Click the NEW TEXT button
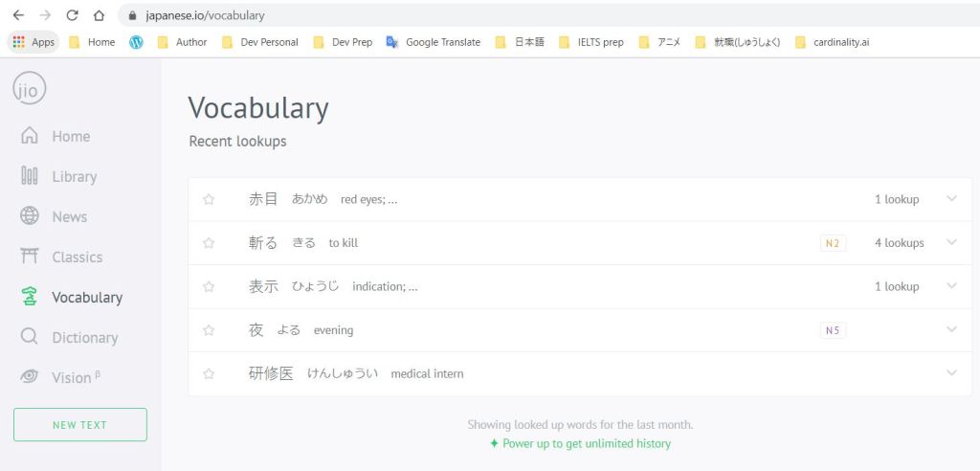Viewport: 980px width, 471px height. click(80, 424)
